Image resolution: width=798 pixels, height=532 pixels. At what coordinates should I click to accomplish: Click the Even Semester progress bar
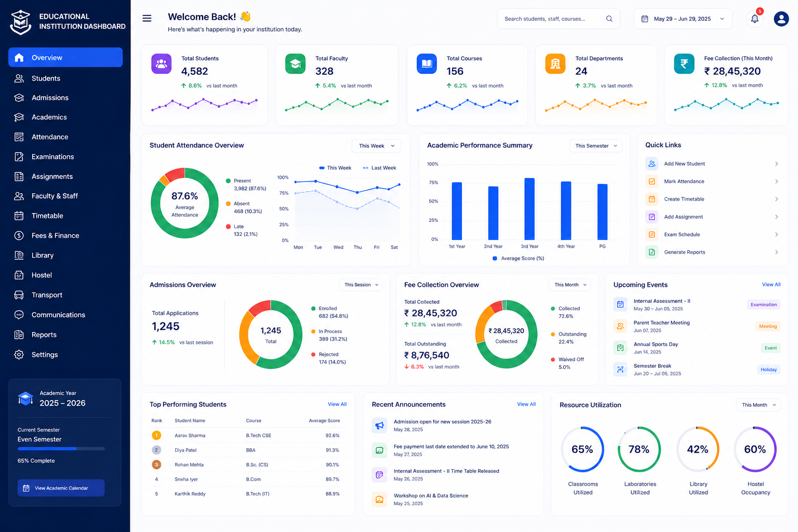tap(61, 448)
